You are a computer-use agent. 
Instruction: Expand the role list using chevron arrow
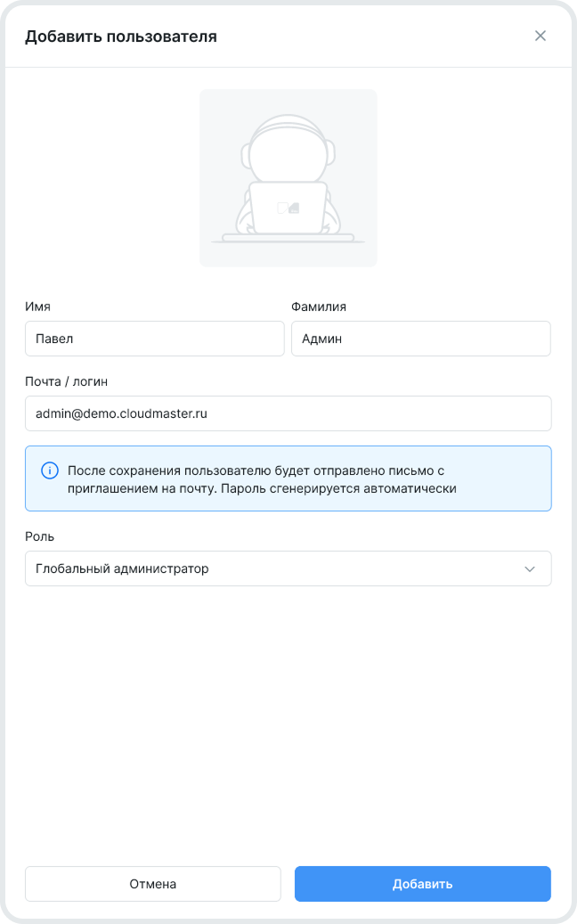530,568
